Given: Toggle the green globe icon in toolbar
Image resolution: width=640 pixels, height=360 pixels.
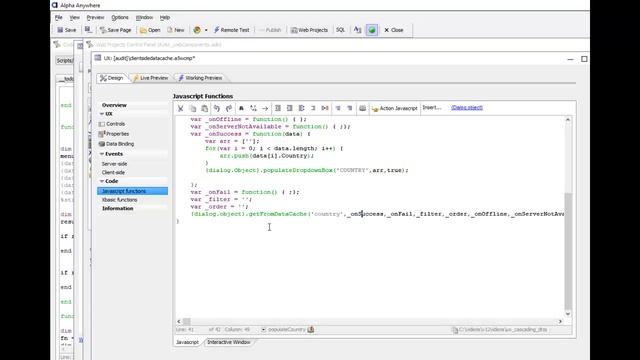Looking at the screenshot, I should (372, 30).
